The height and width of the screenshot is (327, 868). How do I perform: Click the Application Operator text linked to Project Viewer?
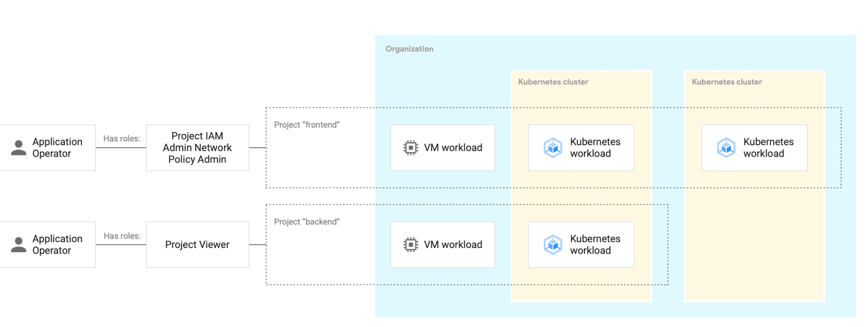[x=57, y=245]
